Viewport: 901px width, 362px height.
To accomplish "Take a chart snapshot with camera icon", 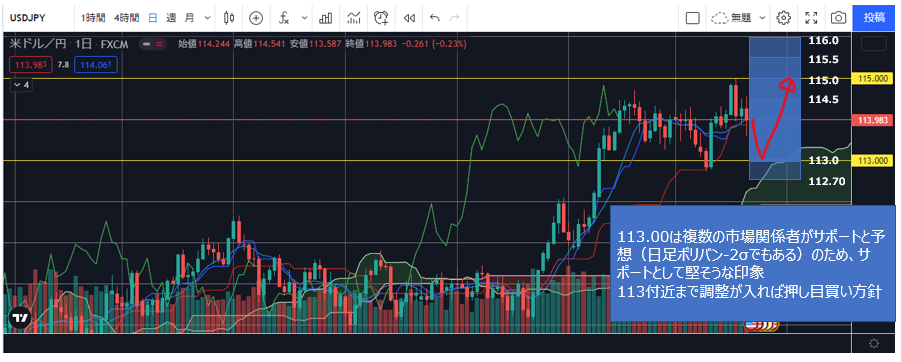I will pos(838,18).
